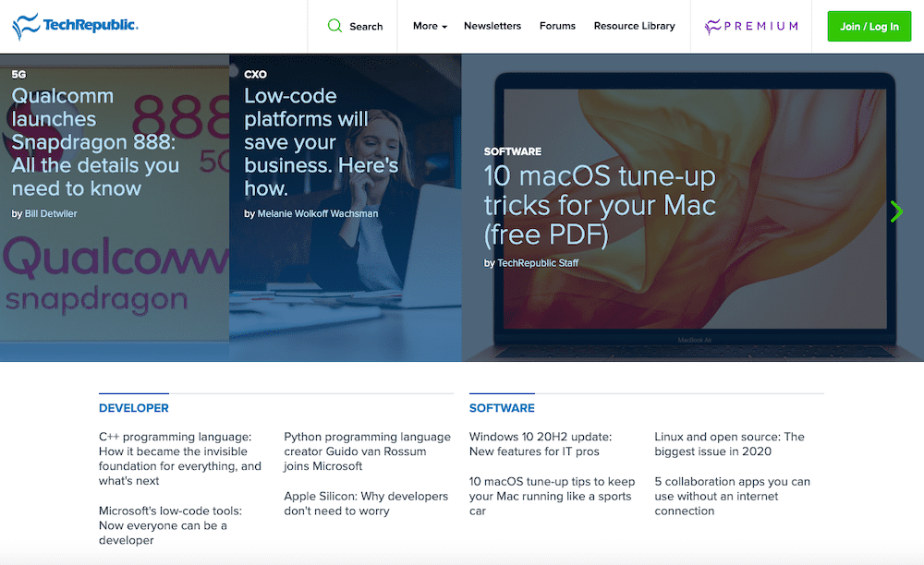
Task: Read the Guido van Rossum joins Microsoft article
Action: pos(367,451)
